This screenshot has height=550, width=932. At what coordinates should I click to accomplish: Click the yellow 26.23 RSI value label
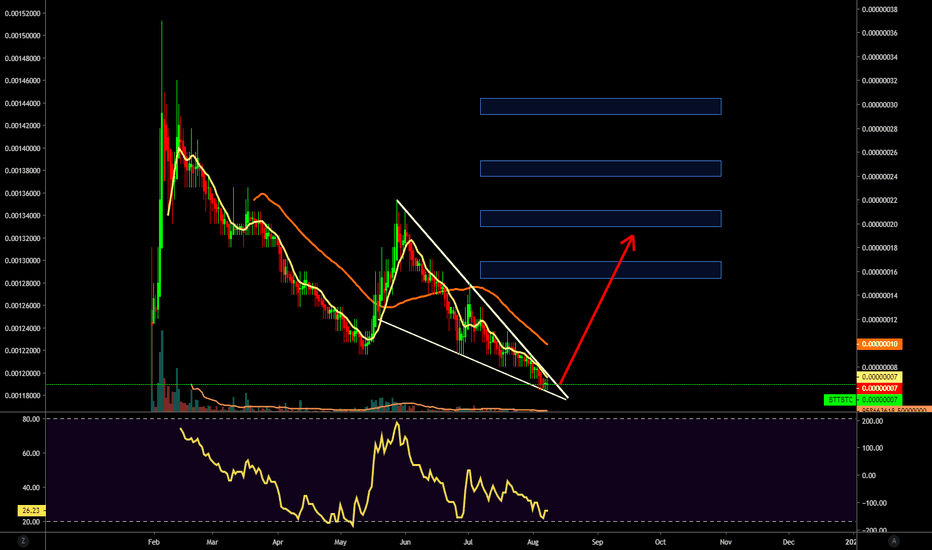point(31,511)
